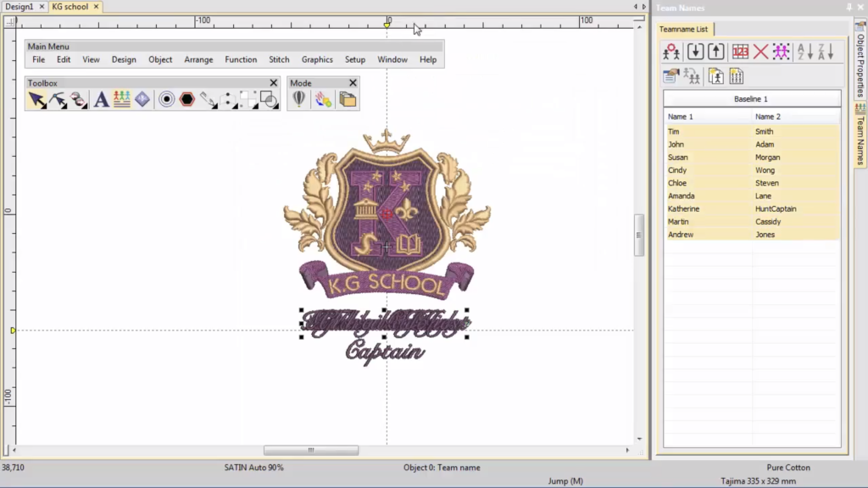868x488 pixels.
Task: Toggle the Team Names panel pin
Action: (849, 8)
